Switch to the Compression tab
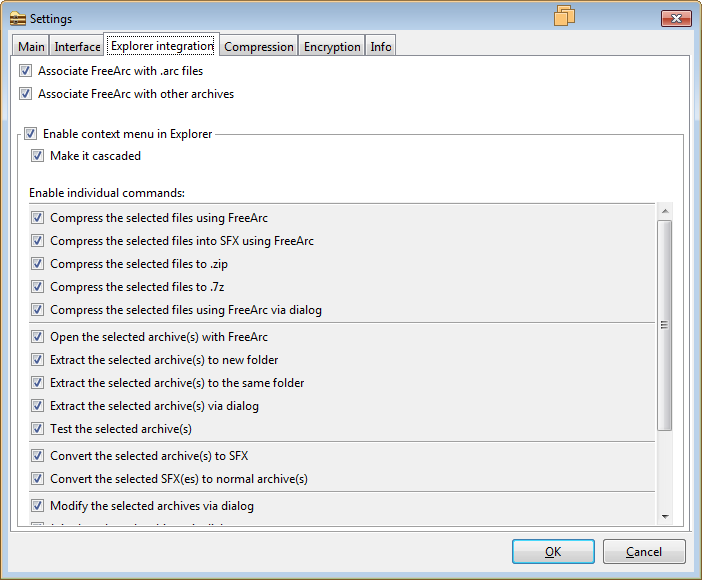Viewport: 702px width, 580px height. (x=259, y=47)
